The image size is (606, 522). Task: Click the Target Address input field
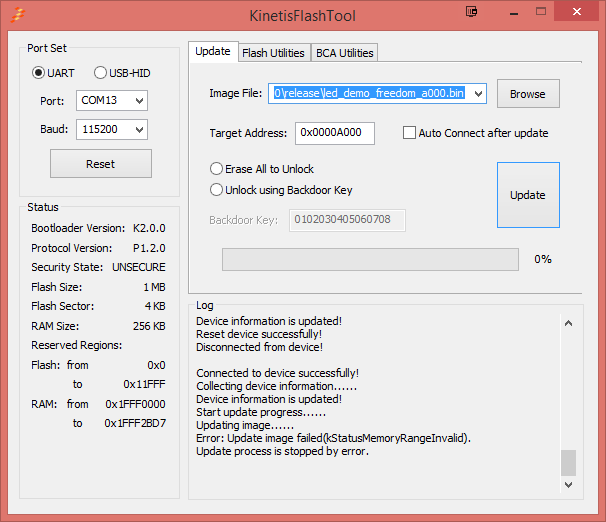[x=335, y=133]
